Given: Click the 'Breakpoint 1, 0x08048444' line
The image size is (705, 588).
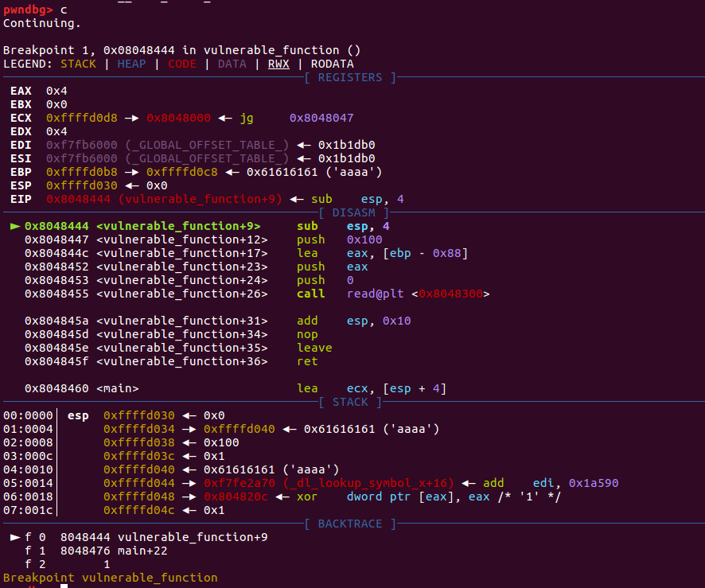Looking at the screenshot, I should pyautogui.click(x=181, y=50).
